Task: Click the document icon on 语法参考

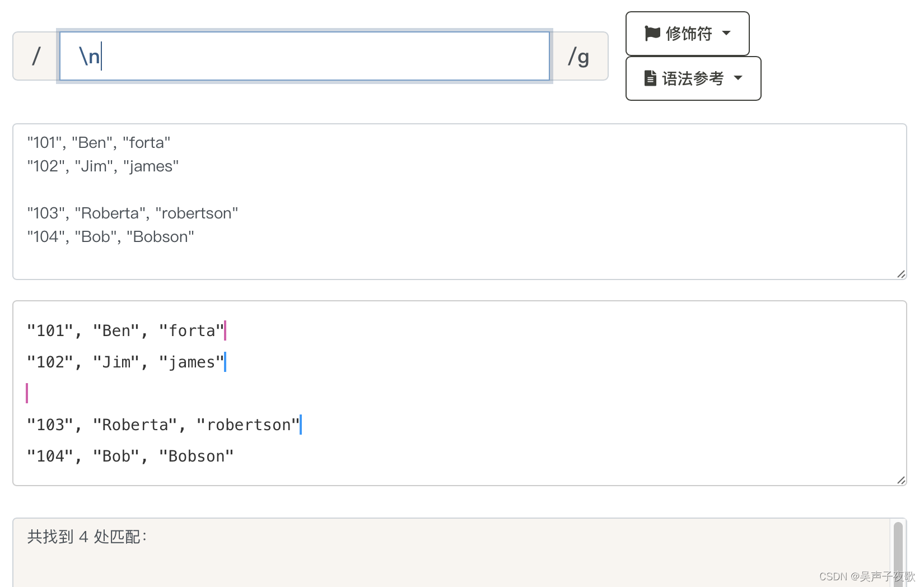Action: (650, 78)
